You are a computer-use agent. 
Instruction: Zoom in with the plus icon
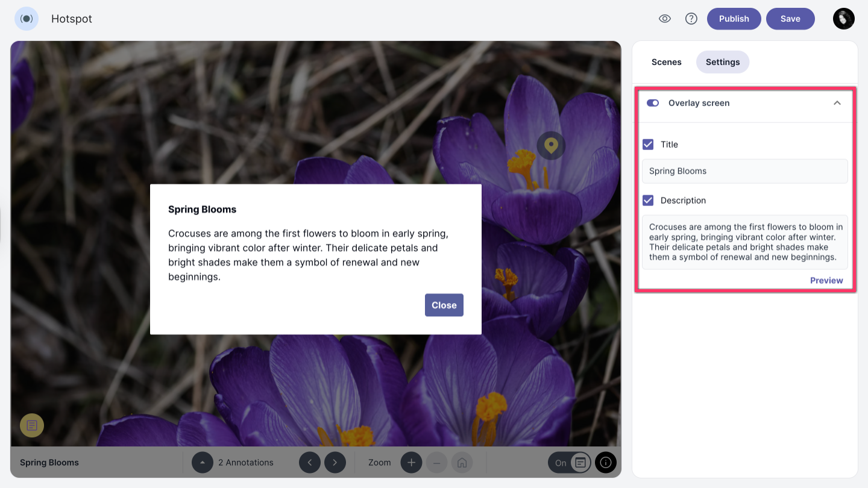[412, 463]
